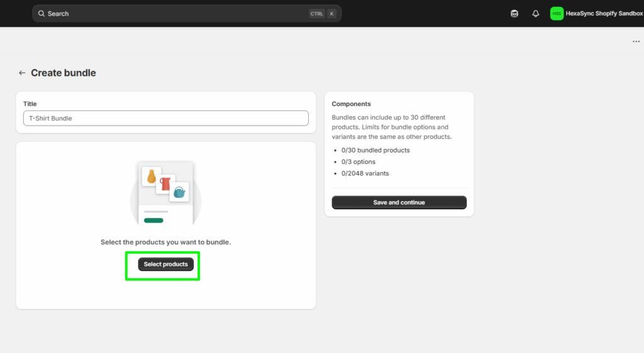This screenshot has height=353, width=644.
Task: Click the 0/30 bundled products line
Action: pyautogui.click(x=375, y=150)
